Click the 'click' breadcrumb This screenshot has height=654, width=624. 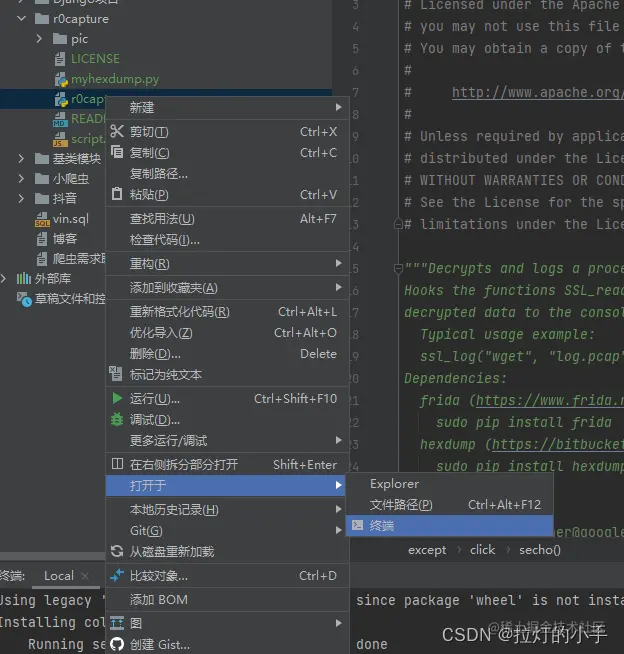click(x=482, y=550)
